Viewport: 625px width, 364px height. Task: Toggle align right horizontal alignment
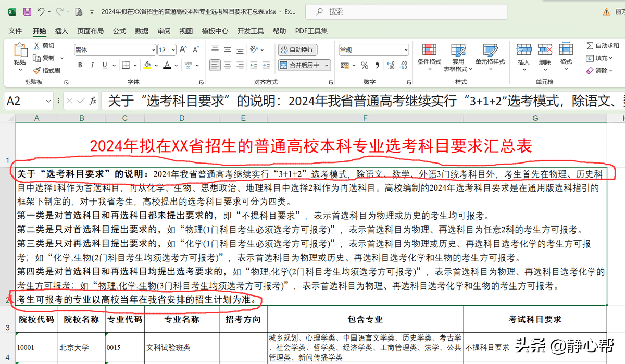[x=240, y=65]
